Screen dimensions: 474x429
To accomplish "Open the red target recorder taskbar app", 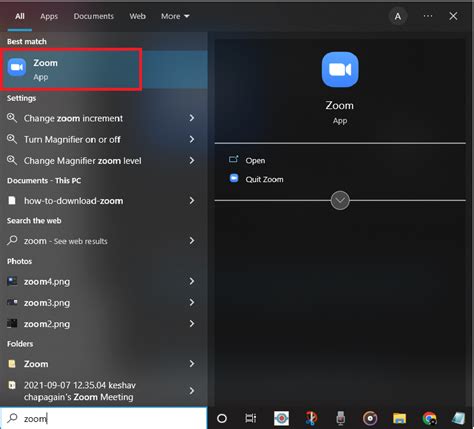I will pos(281,418).
